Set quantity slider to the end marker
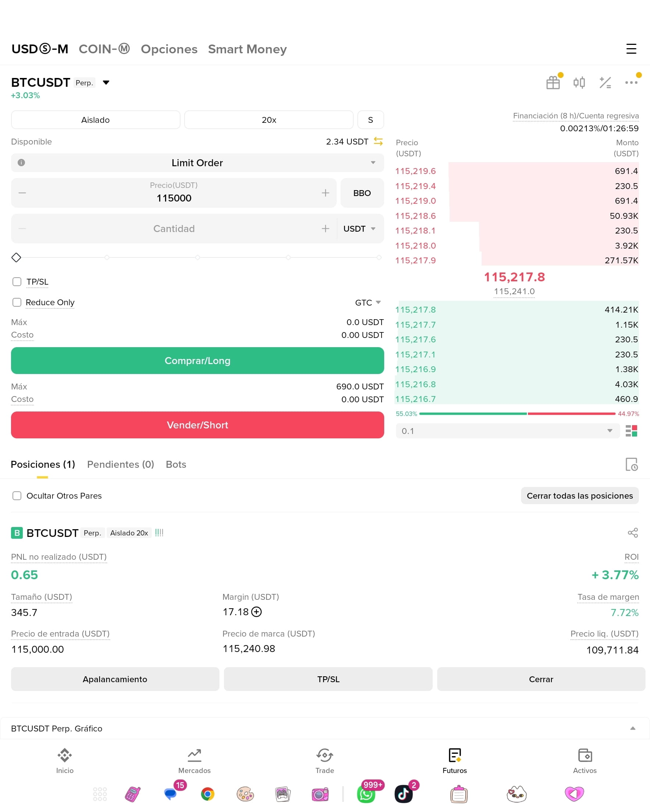This screenshot has height=812, width=650. click(x=379, y=257)
